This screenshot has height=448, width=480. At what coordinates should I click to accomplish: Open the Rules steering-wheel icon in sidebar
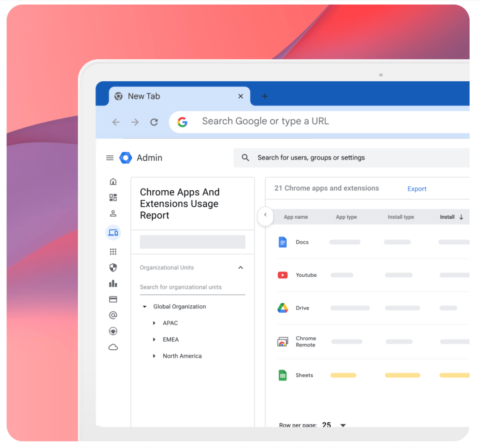pyautogui.click(x=113, y=331)
